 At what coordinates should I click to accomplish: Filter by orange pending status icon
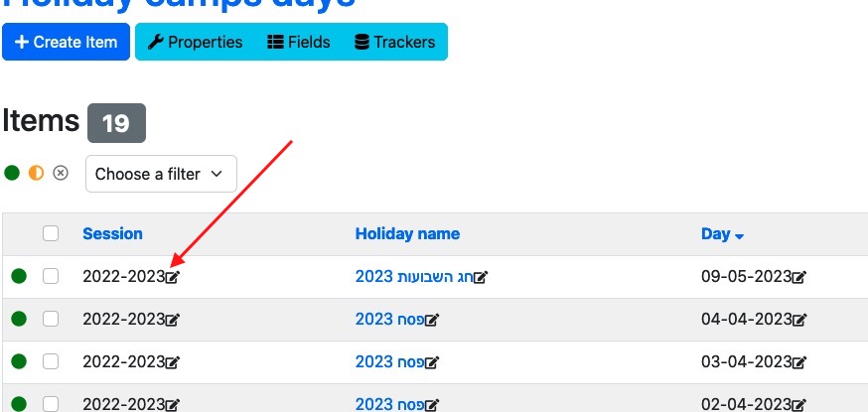(36, 173)
